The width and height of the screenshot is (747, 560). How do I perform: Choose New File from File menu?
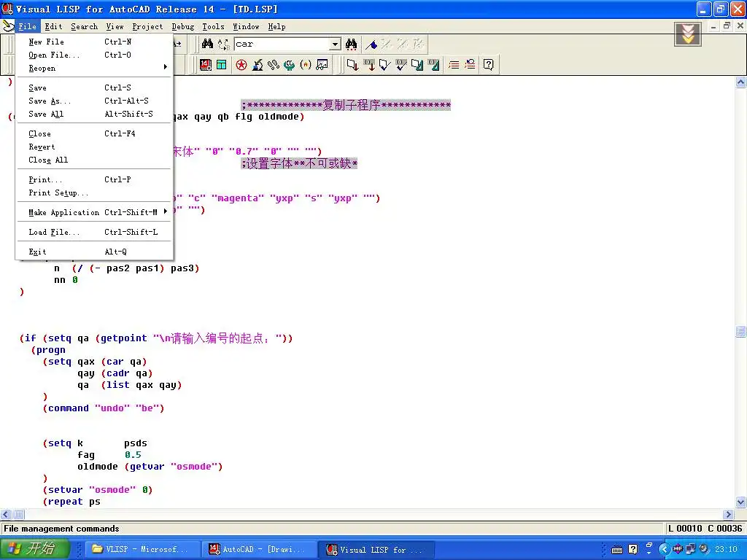click(x=93, y=42)
